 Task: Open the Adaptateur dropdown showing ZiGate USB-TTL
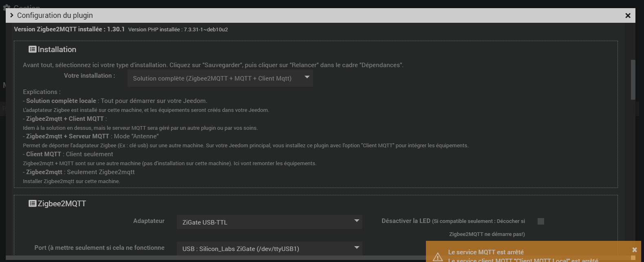[x=269, y=222]
